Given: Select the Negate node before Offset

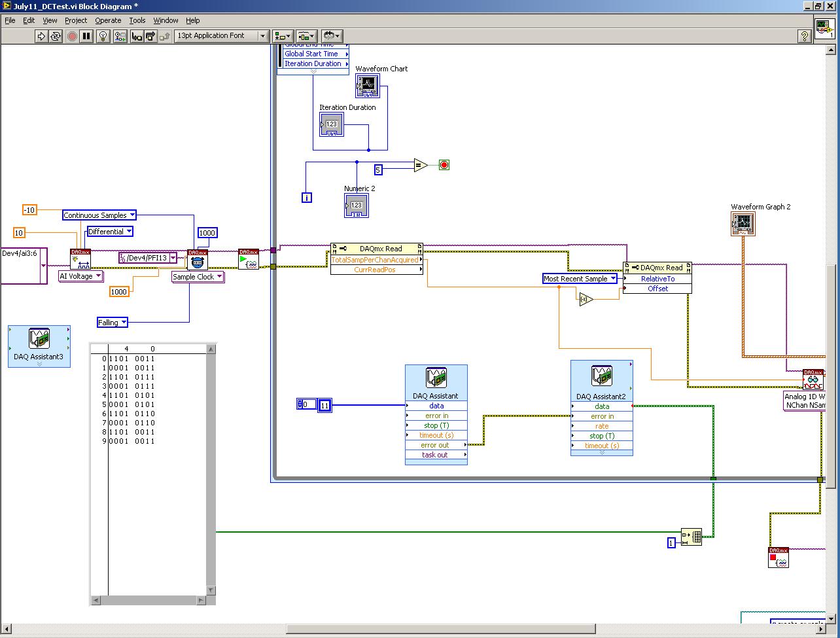Looking at the screenshot, I should (x=586, y=299).
